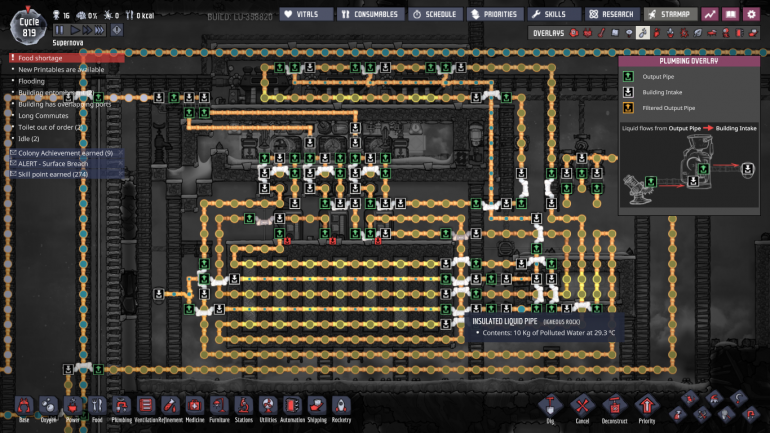770x433 pixels.
Task: Open the game options gear
Action: point(752,14)
